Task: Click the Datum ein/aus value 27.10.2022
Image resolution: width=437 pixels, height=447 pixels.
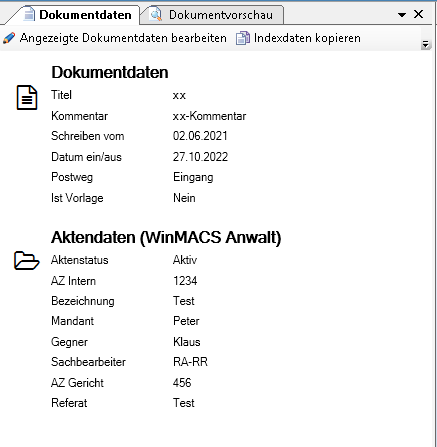Action: (200, 157)
